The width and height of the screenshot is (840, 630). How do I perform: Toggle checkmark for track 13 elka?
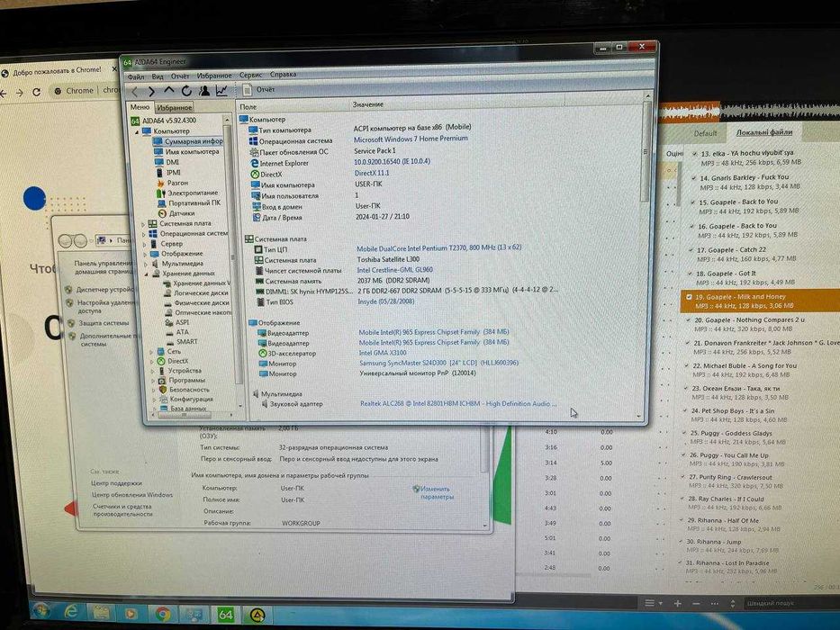coord(694,154)
